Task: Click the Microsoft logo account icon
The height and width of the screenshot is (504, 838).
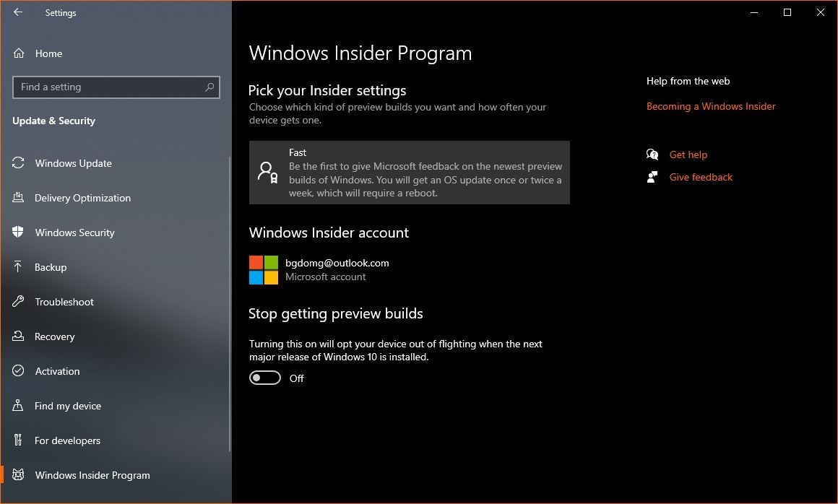Action: 264,269
